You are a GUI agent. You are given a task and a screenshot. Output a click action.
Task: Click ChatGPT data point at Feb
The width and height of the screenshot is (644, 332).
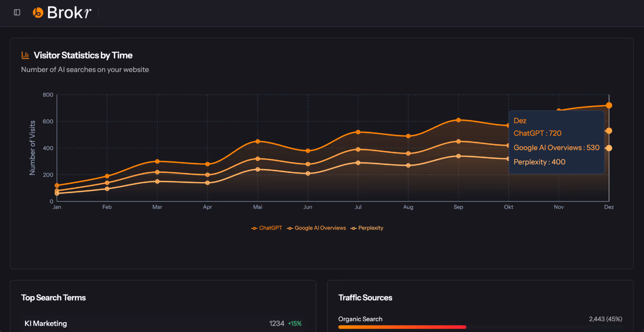pyautogui.click(x=107, y=176)
